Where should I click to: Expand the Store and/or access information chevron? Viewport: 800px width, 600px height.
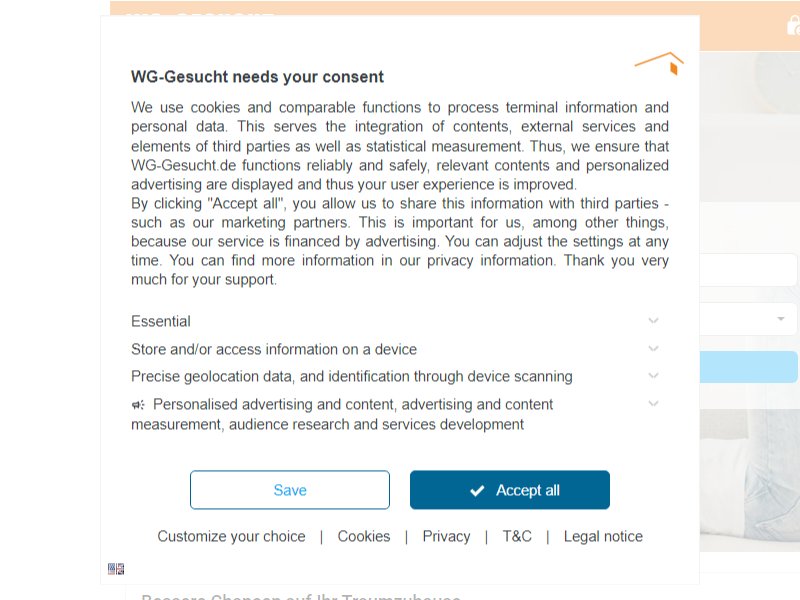pyautogui.click(x=653, y=348)
